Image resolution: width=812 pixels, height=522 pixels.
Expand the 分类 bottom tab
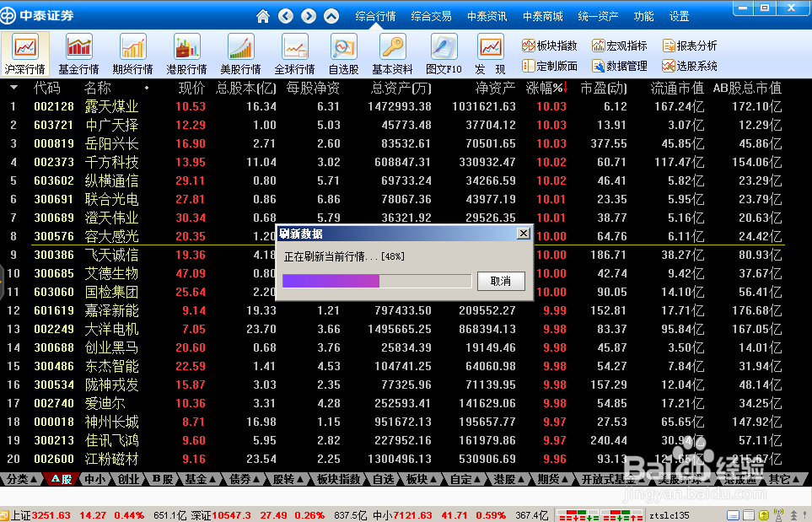[x=21, y=479]
